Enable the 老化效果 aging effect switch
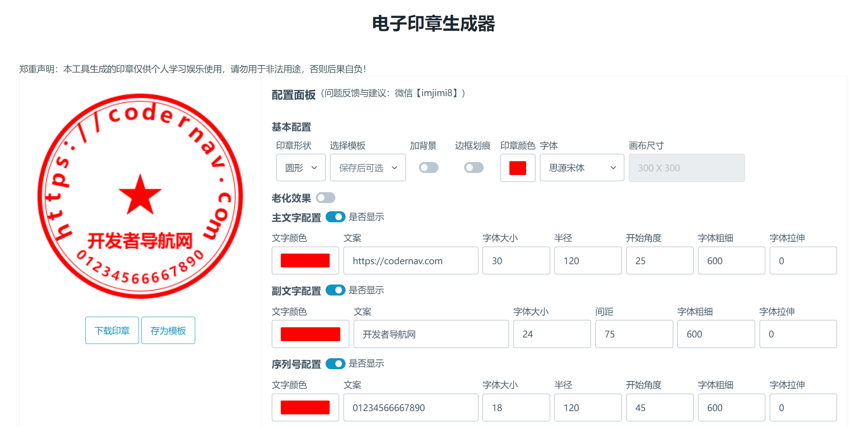This screenshot has height=427, width=868. coord(325,198)
